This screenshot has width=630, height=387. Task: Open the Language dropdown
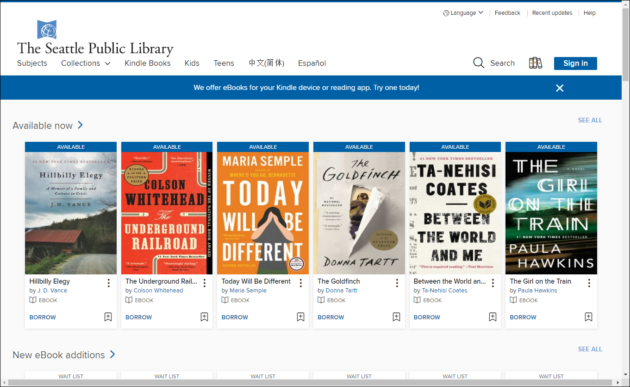coord(463,13)
